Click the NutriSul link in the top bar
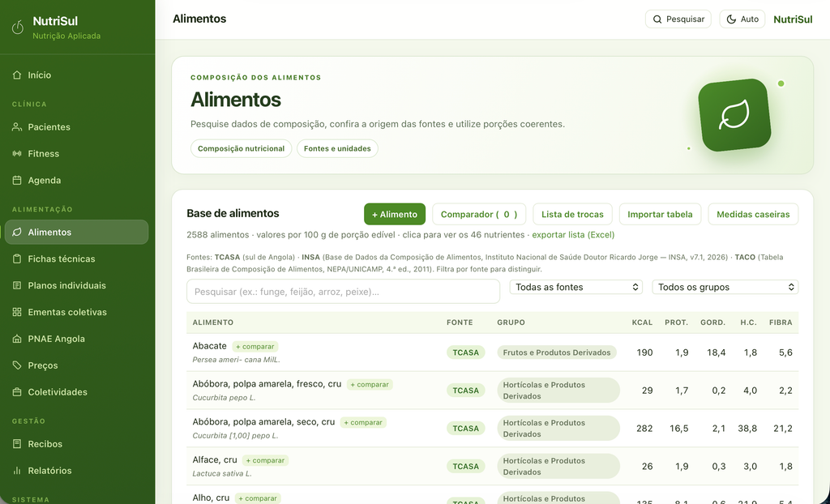The image size is (830, 504). 793,19
